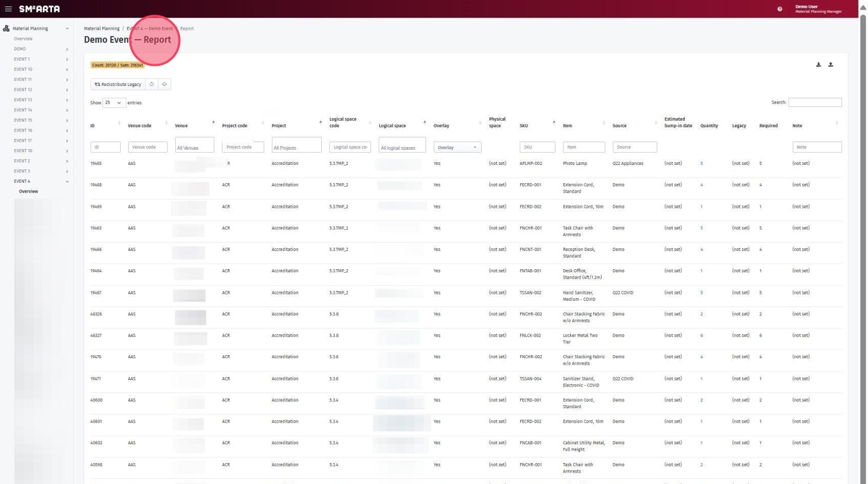
Task: Open the Show entries count dropdown
Action: point(114,103)
